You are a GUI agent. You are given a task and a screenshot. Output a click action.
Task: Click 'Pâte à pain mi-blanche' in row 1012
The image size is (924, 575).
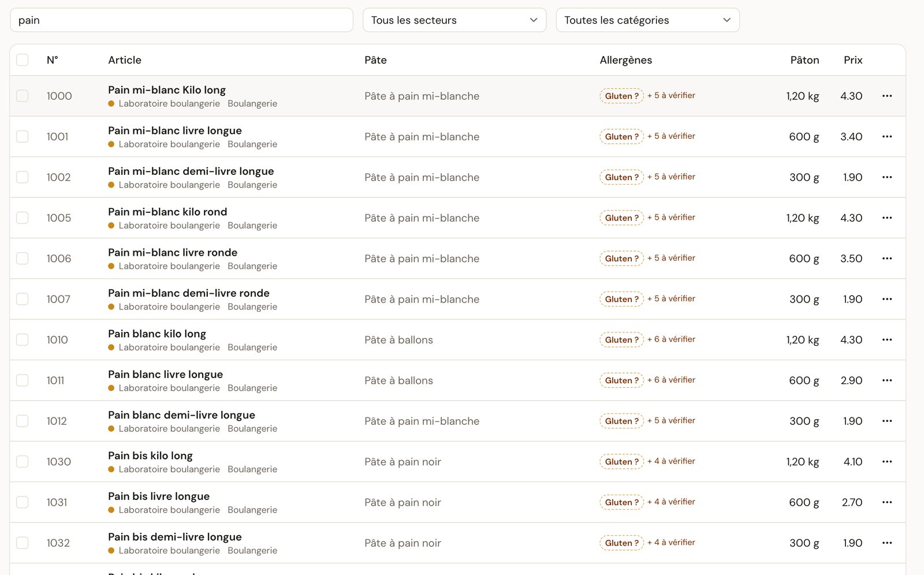tap(422, 421)
